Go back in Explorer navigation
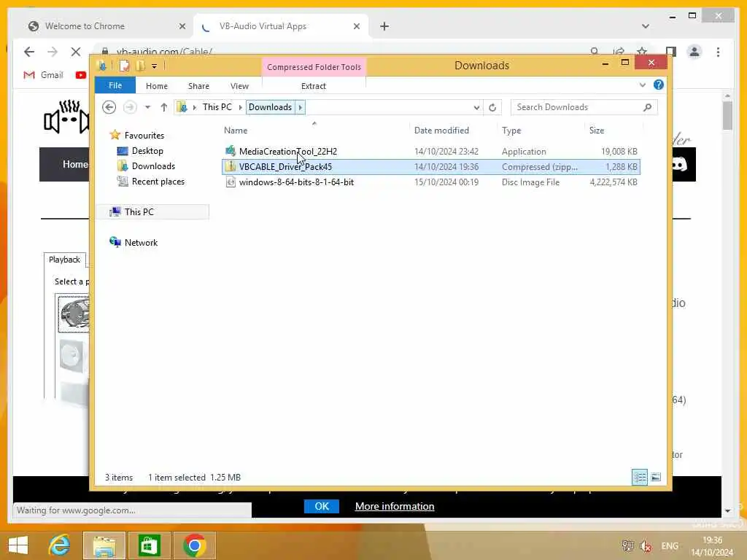The image size is (747, 560). (109, 107)
